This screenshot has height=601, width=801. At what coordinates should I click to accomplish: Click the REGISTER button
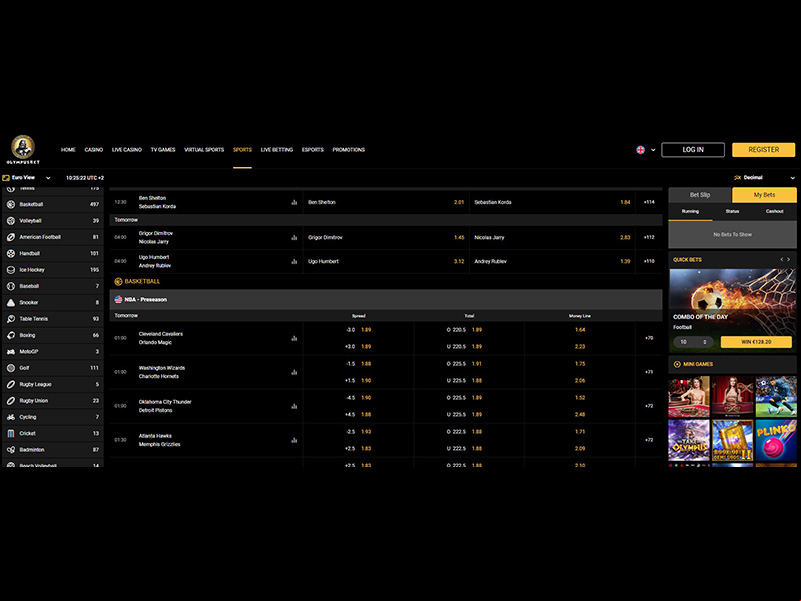pos(764,150)
